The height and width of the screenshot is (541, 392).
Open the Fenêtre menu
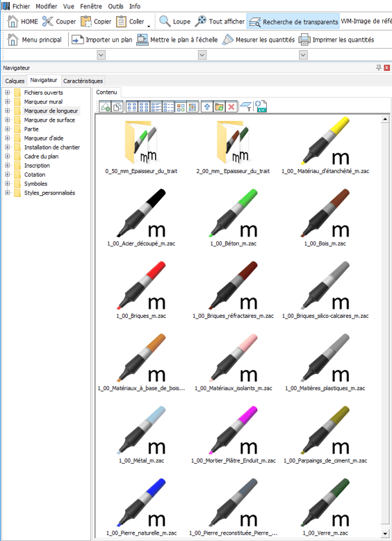point(91,6)
